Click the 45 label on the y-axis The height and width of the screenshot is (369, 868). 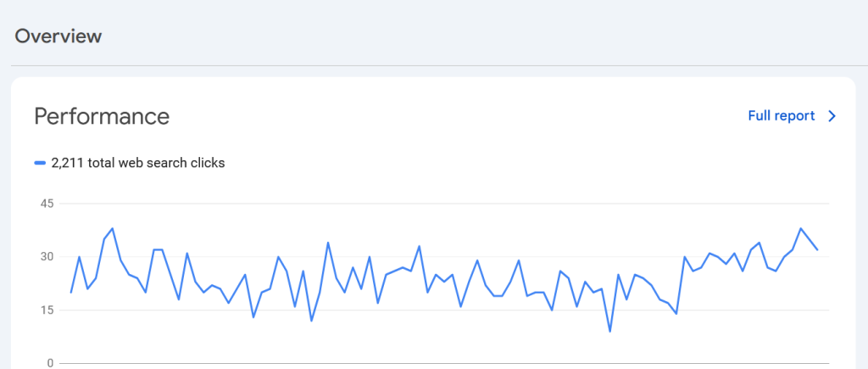point(46,204)
